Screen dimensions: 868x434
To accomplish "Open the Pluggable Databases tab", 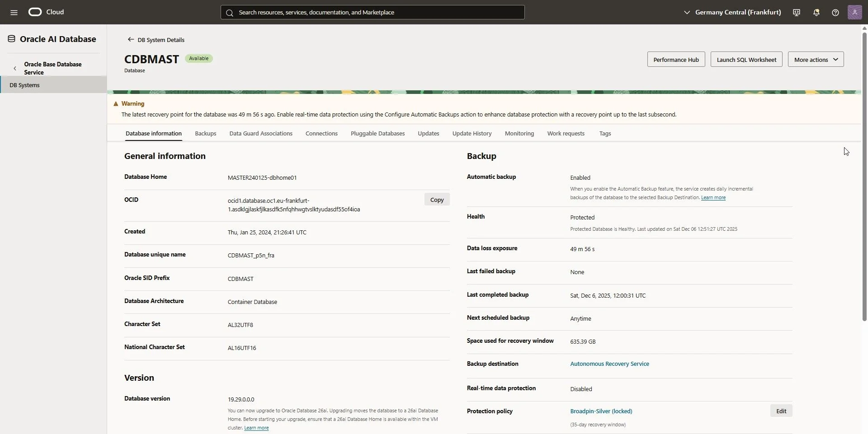I will [377, 133].
